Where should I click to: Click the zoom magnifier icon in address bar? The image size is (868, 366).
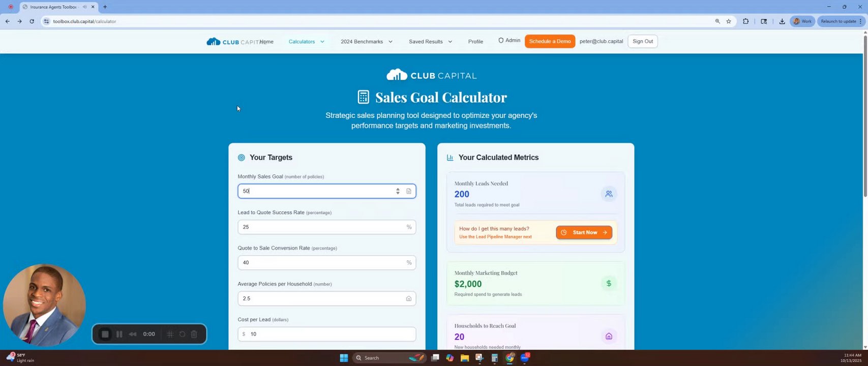[717, 21]
